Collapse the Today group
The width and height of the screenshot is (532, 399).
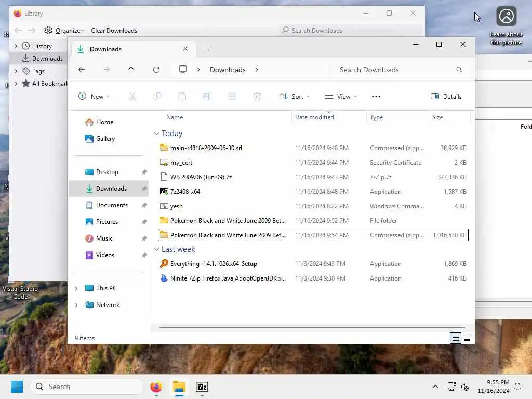click(156, 134)
